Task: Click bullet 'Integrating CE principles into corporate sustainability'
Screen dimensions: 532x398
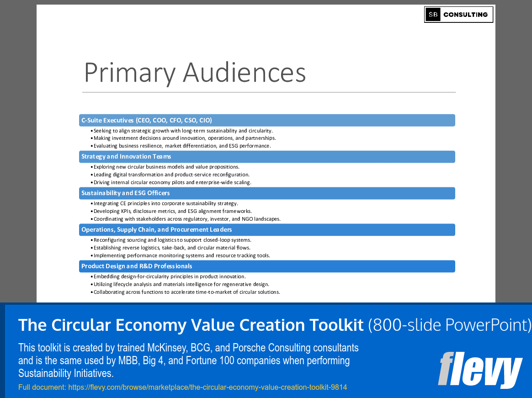Action: tap(165, 204)
